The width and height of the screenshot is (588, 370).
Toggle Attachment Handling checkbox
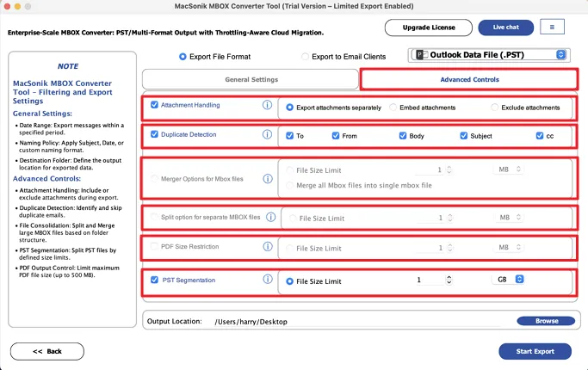154,105
